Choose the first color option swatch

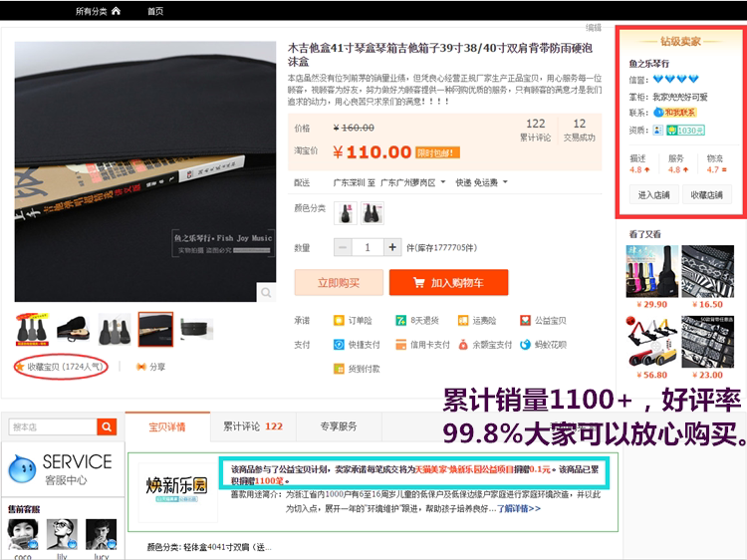[x=346, y=212]
